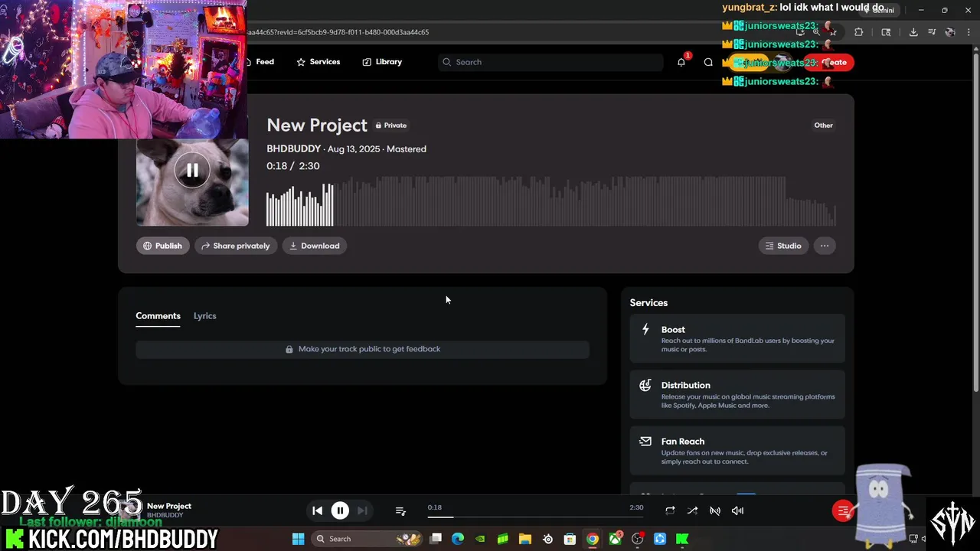Open Chrome extensions puzzle icon
This screenshot has width=980, height=551.
858,32
